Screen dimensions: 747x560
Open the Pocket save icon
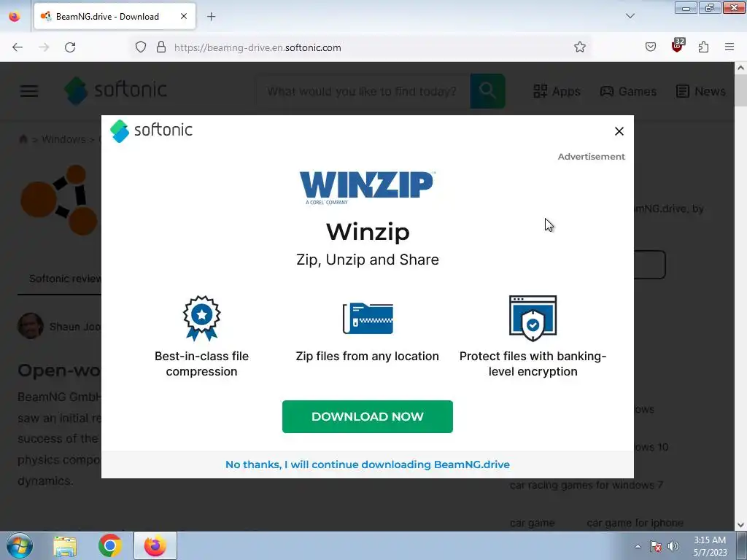pyautogui.click(x=650, y=47)
